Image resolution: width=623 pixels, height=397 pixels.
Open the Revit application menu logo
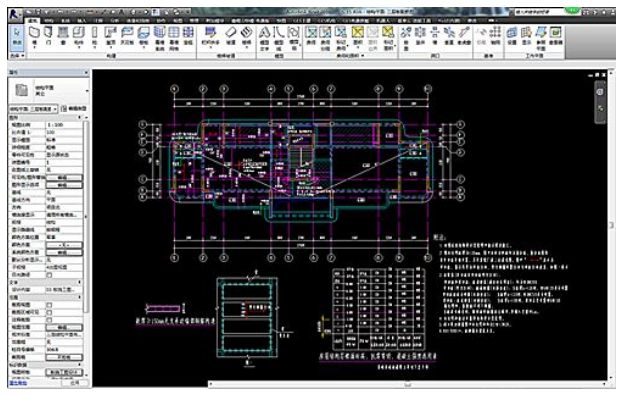(15, 15)
